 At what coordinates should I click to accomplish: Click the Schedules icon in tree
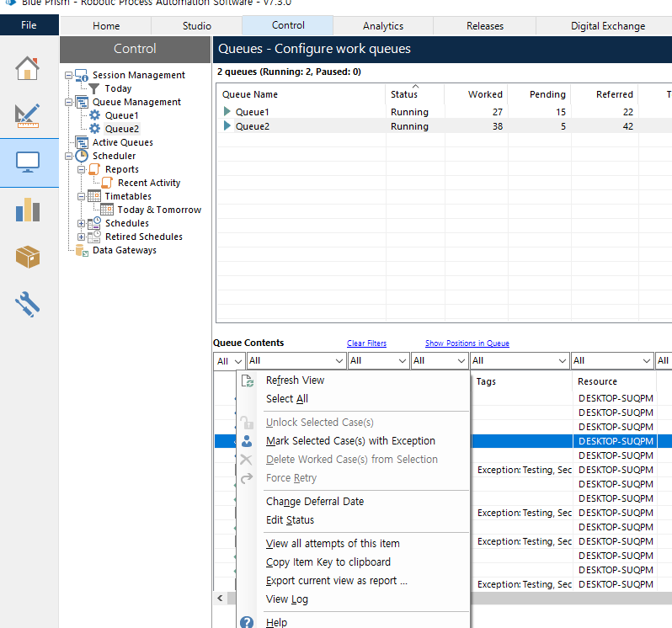click(94, 223)
